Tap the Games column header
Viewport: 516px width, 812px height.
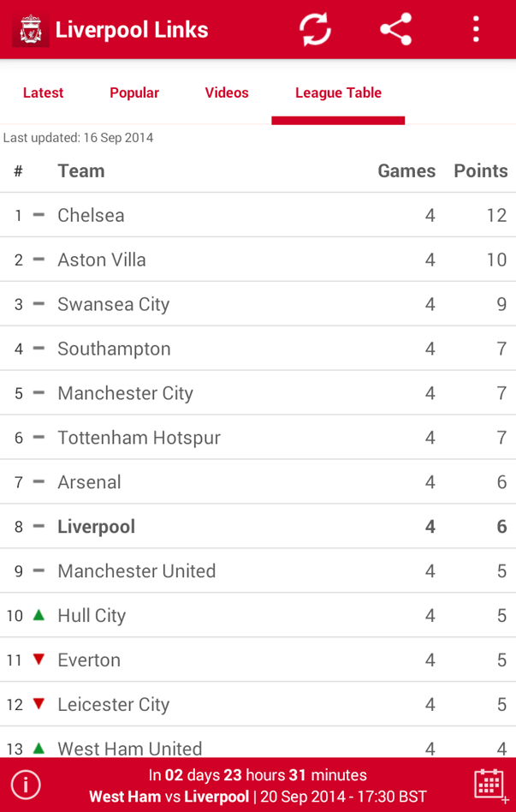tap(406, 170)
